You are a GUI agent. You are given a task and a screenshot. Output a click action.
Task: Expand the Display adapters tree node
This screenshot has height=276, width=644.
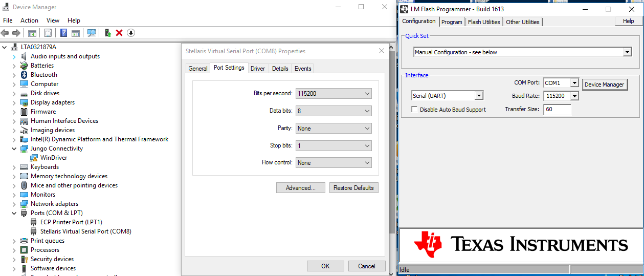click(x=14, y=102)
